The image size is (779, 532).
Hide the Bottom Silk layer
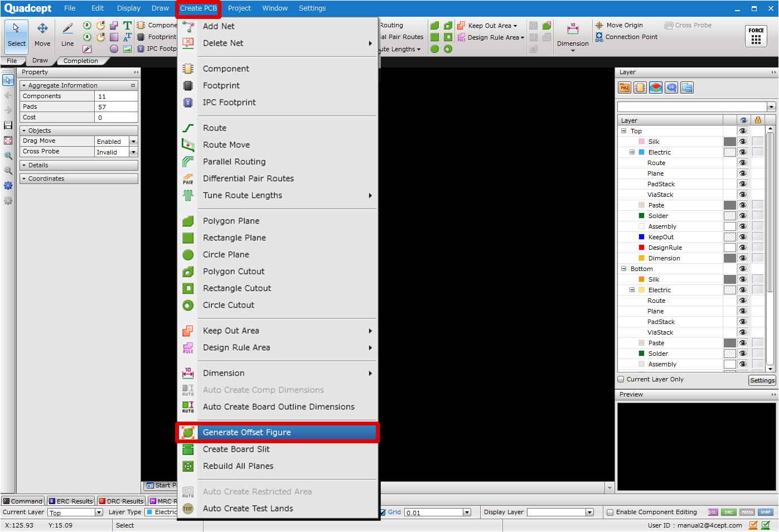pyautogui.click(x=743, y=279)
